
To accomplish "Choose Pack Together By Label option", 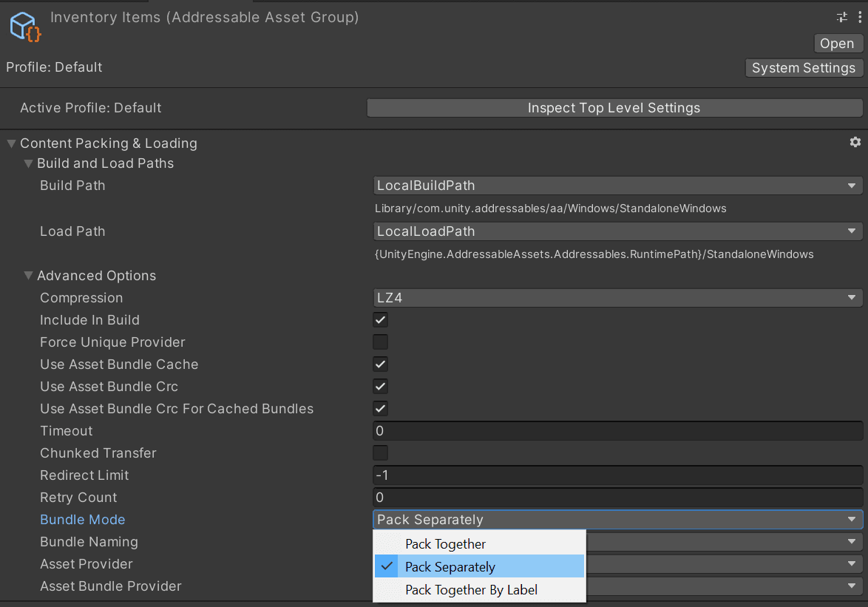I will pos(471,590).
